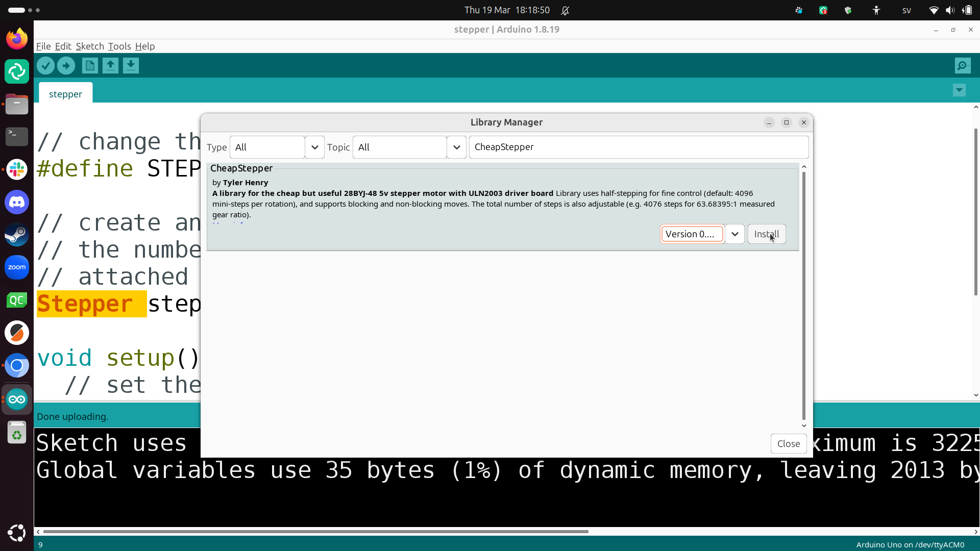
Task: Toggle the notifications bell in top bar
Action: pyautogui.click(x=565, y=10)
